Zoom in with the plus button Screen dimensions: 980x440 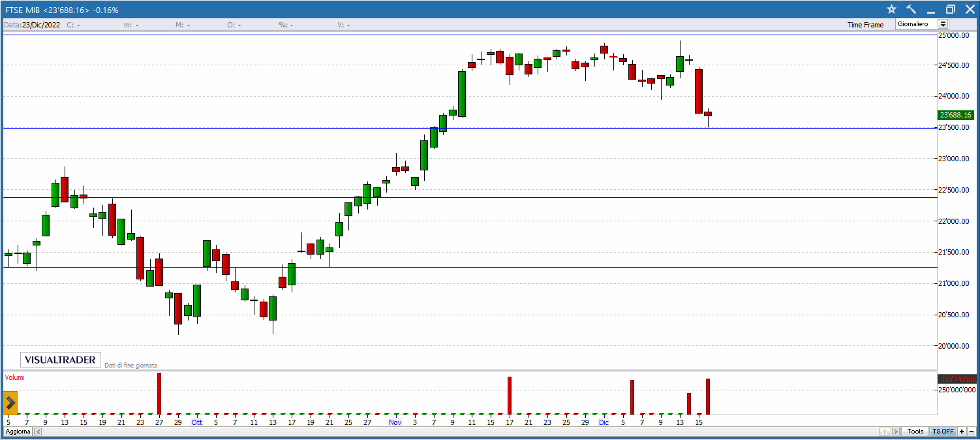[x=962, y=432]
